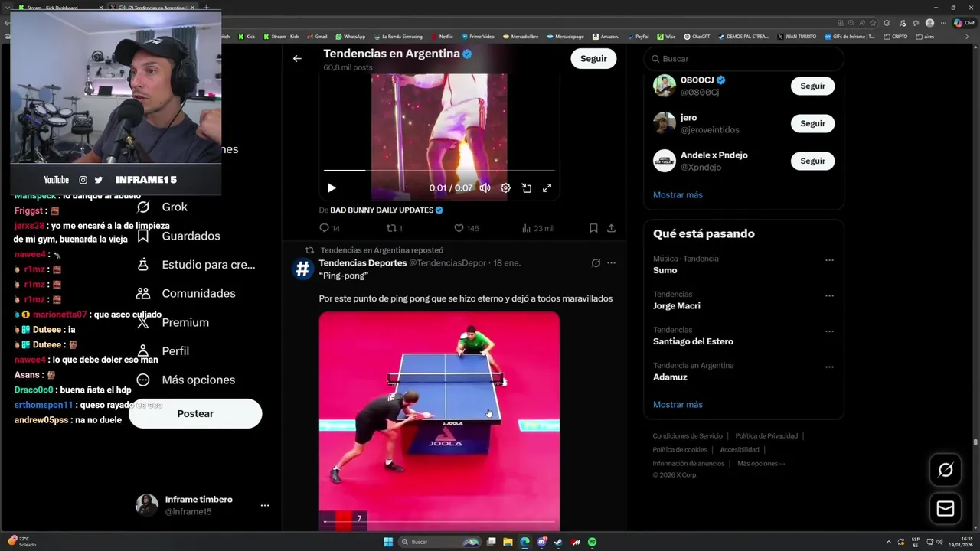Expand the video to fullscreen
This screenshot has width=980, height=551.
[547, 187]
